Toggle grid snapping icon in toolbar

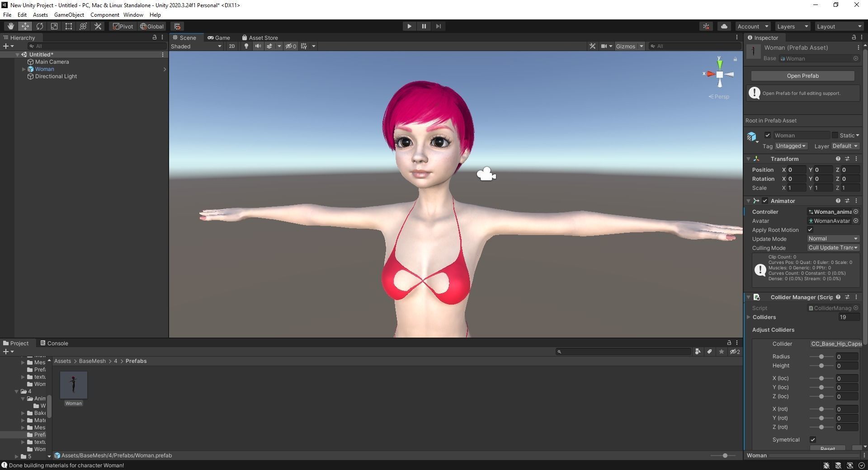pyautogui.click(x=177, y=26)
